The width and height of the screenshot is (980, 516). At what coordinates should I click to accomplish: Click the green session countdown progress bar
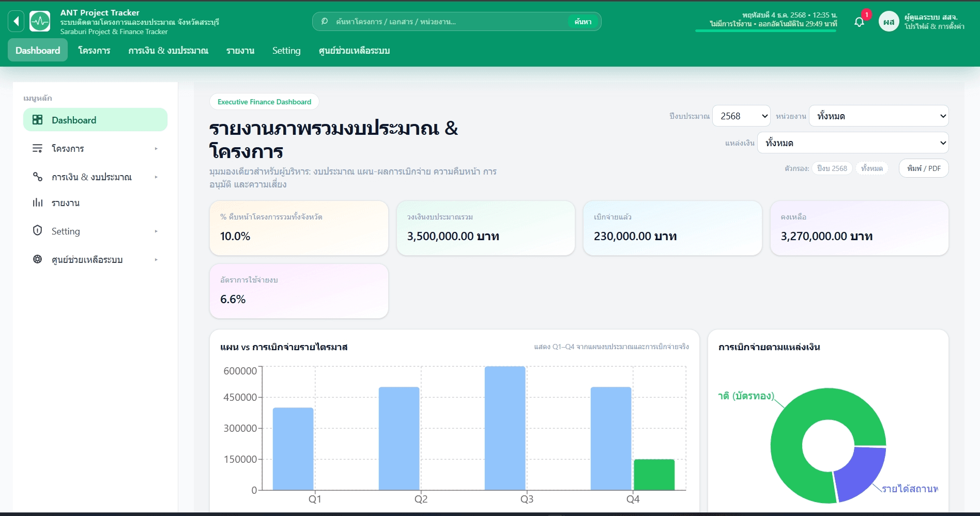tap(765, 31)
